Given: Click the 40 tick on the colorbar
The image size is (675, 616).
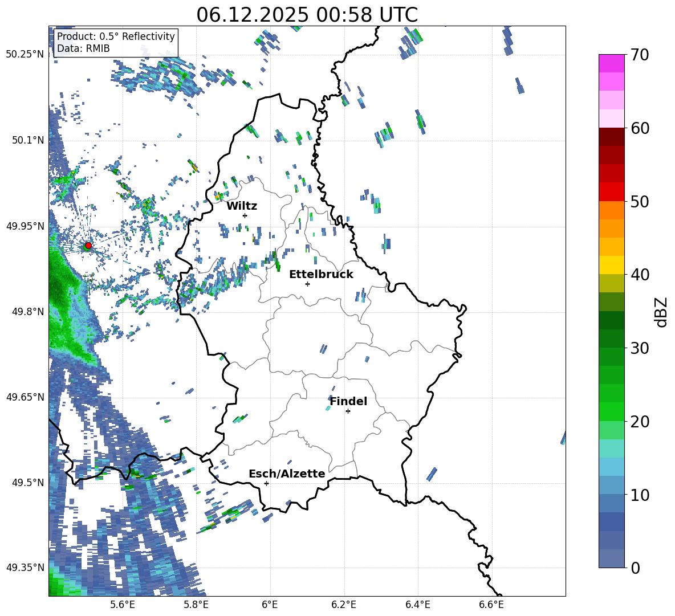Looking at the screenshot, I should 640,275.
